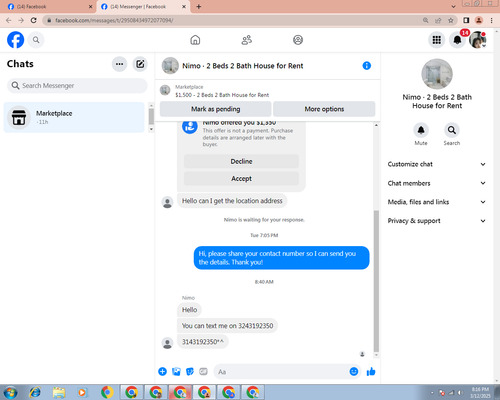The height and width of the screenshot is (400, 500).
Task: Click the taskbar volume speaker icon
Action: [461, 393]
